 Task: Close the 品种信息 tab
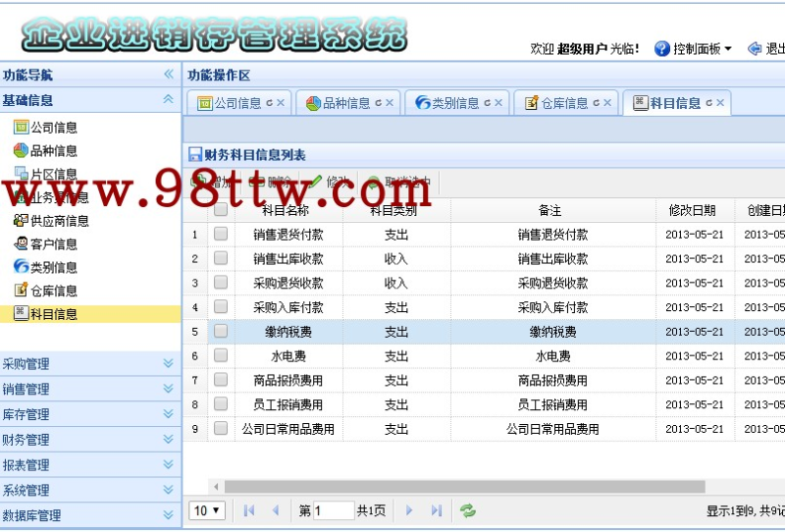[390, 103]
